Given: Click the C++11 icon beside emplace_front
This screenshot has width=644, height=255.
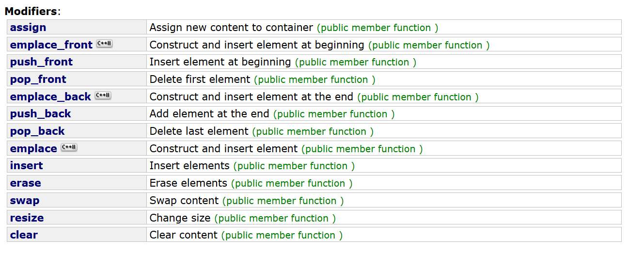Looking at the screenshot, I should [x=104, y=44].
